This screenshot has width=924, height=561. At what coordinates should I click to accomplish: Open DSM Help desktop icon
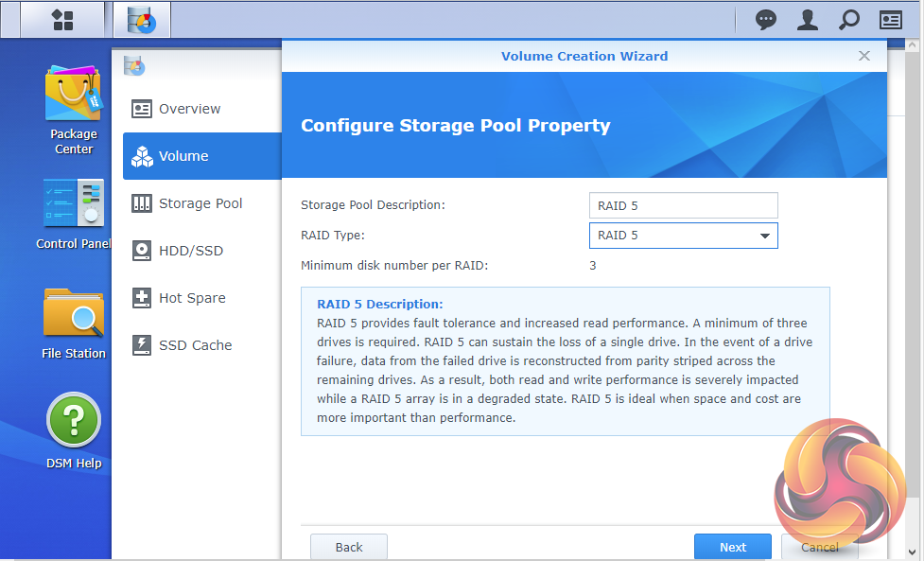click(x=74, y=430)
